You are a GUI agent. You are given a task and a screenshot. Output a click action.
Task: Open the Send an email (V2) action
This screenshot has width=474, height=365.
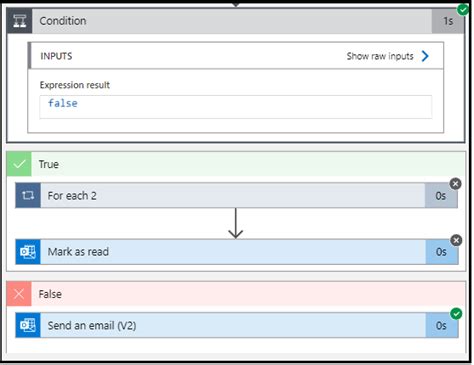point(237,325)
